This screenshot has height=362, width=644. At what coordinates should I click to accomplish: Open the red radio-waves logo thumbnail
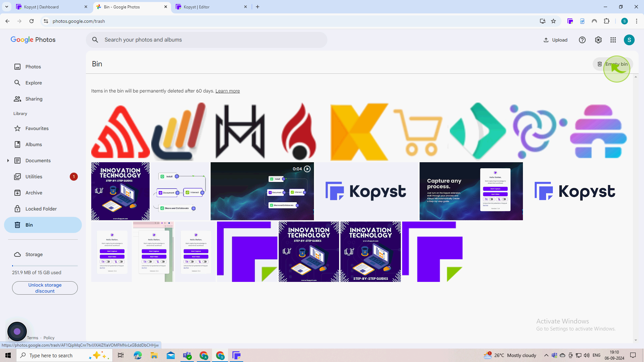pos(120,131)
